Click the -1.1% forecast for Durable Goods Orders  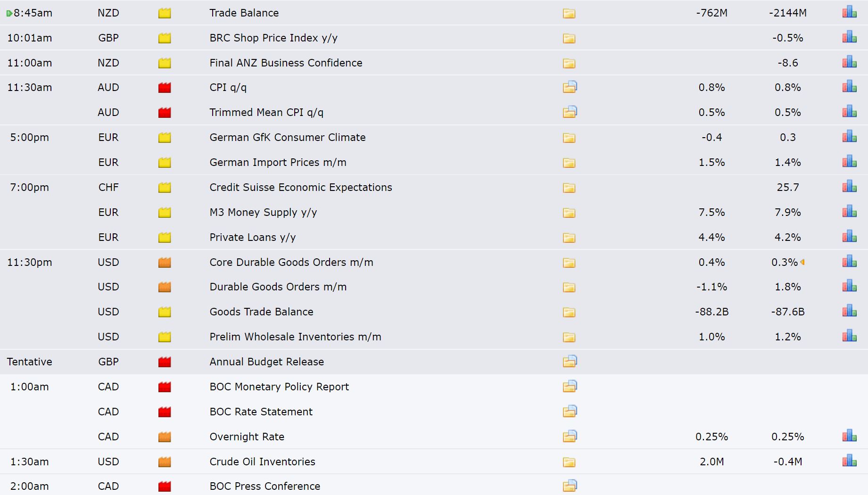711,287
